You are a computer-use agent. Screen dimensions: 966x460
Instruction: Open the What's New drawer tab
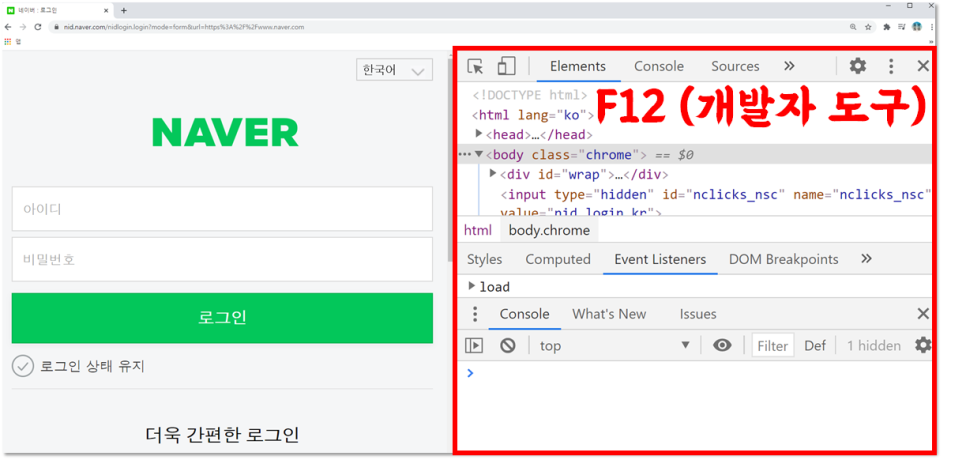[x=609, y=314]
